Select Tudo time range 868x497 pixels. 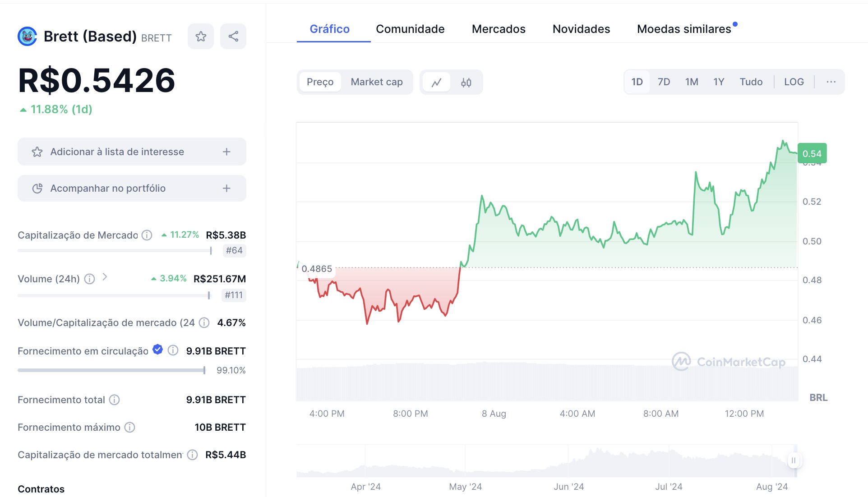(x=751, y=82)
